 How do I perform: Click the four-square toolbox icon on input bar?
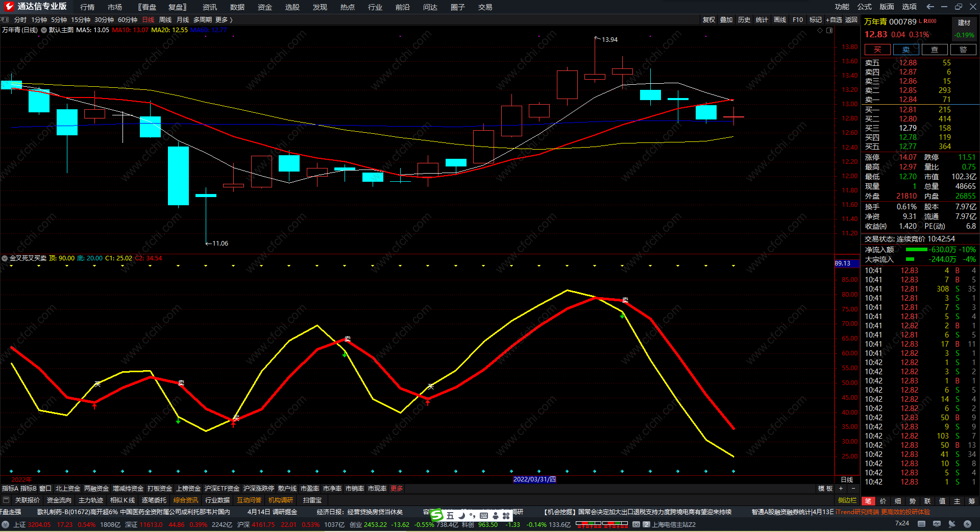(x=506, y=516)
